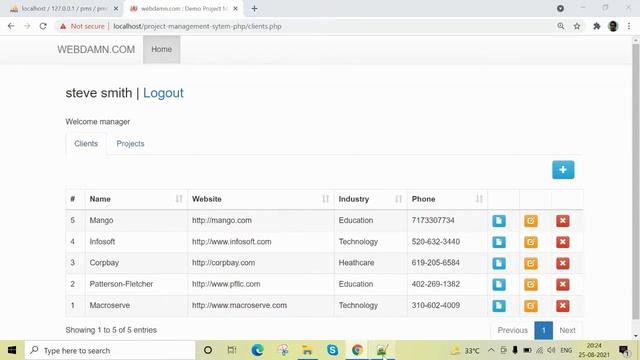Click the Not secure site warning
This screenshot has height=360, width=640.
[x=82, y=26]
